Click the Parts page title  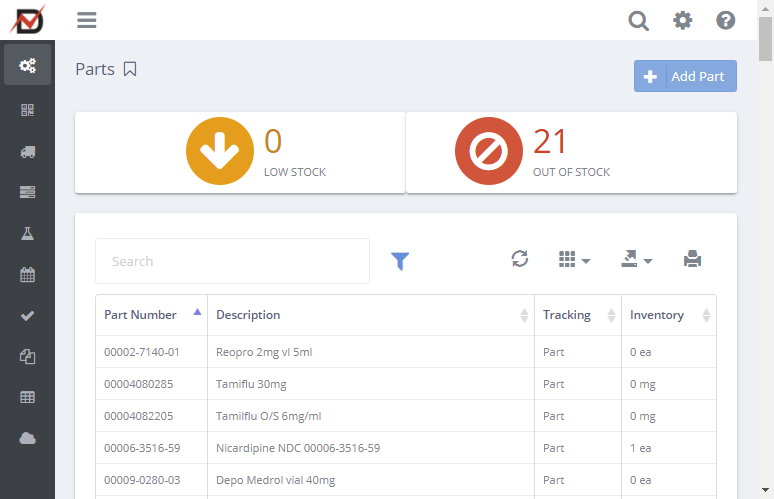tap(95, 69)
